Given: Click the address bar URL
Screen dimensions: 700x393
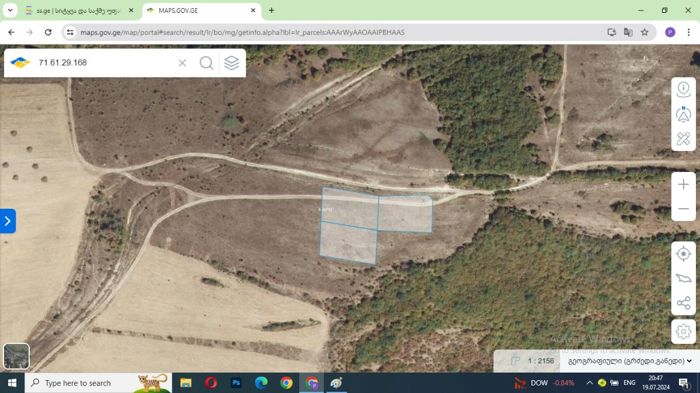Looking at the screenshot, I should click(242, 32).
